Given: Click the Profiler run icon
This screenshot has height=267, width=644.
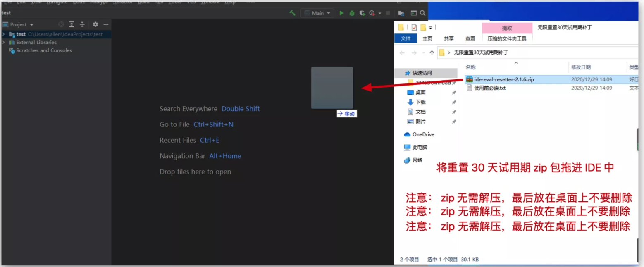Looking at the screenshot, I should pyautogui.click(x=372, y=13).
